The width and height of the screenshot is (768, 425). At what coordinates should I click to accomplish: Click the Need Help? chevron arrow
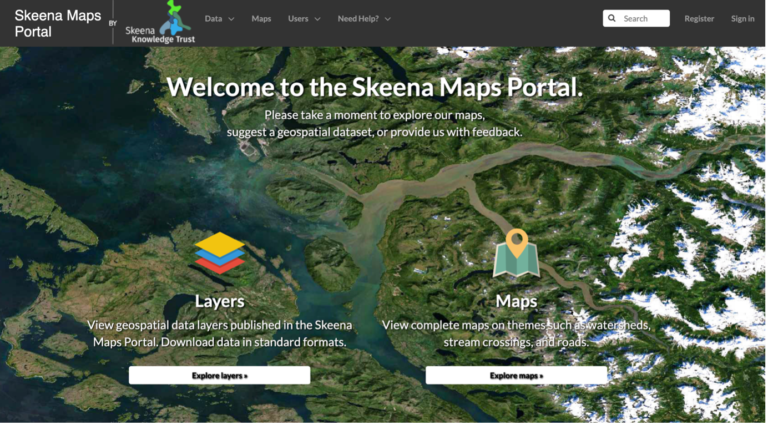click(x=387, y=19)
